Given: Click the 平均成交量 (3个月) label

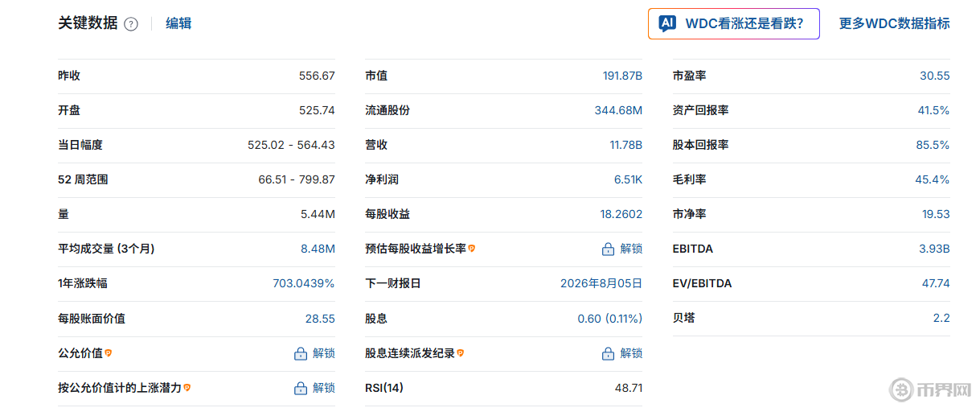Looking at the screenshot, I should point(106,249).
